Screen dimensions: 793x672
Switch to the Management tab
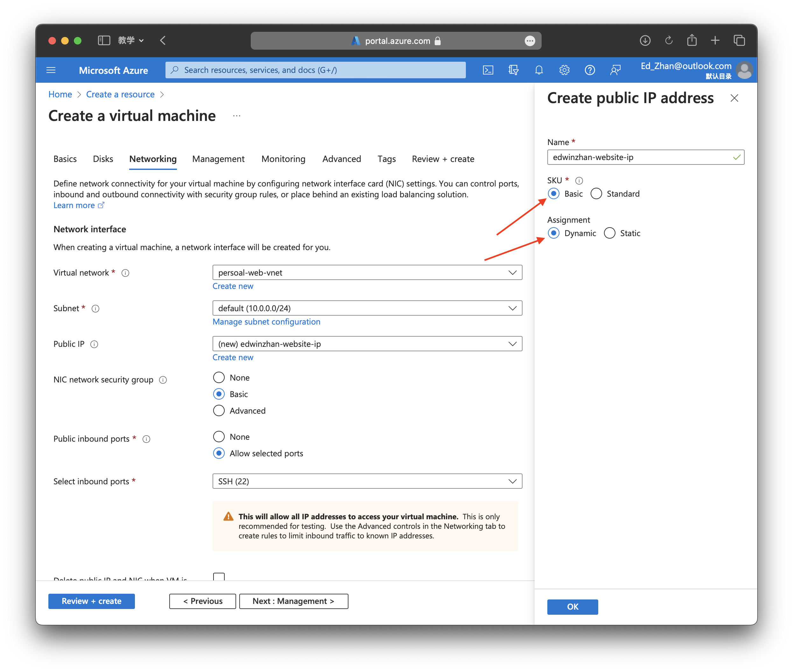[x=218, y=159]
